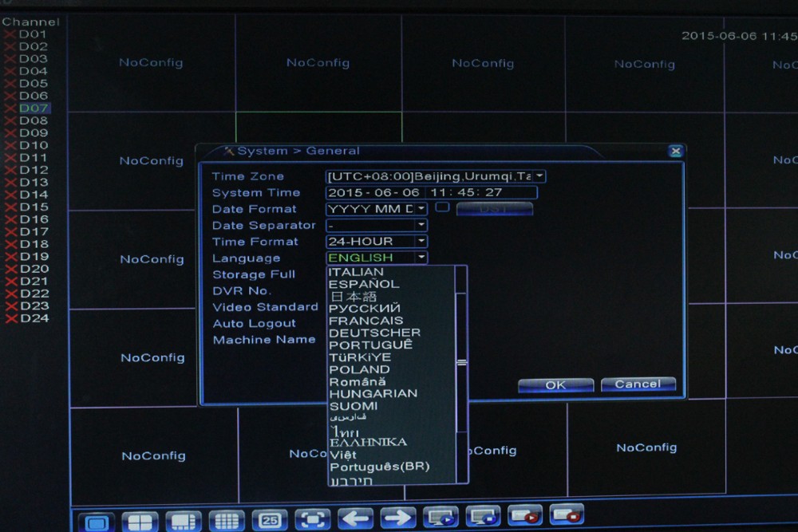Screen dimensions: 798x532
Task: Click the monitor playback icon in toolbar
Action: (x=440, y=517)
